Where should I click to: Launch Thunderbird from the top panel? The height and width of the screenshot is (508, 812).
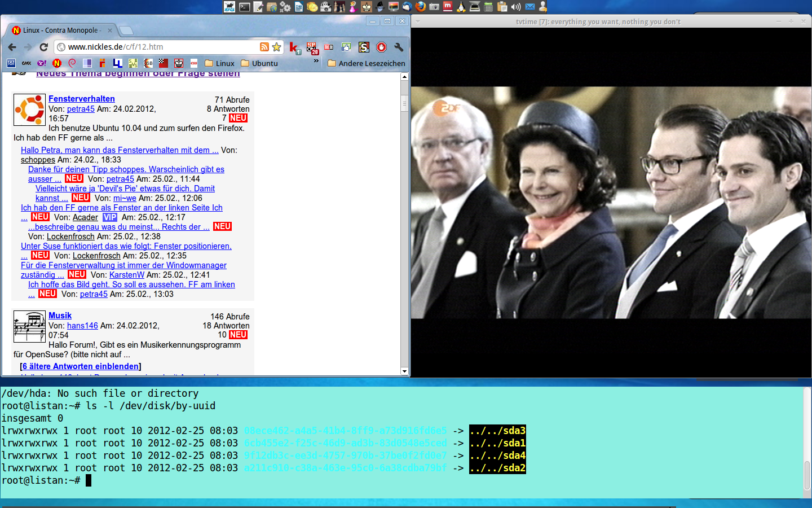point(407,7)
